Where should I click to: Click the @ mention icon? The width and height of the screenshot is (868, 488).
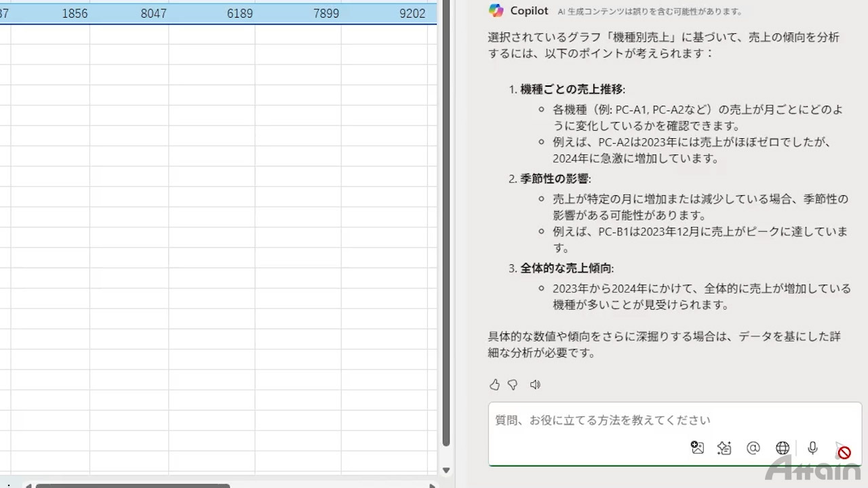(753, 448)
